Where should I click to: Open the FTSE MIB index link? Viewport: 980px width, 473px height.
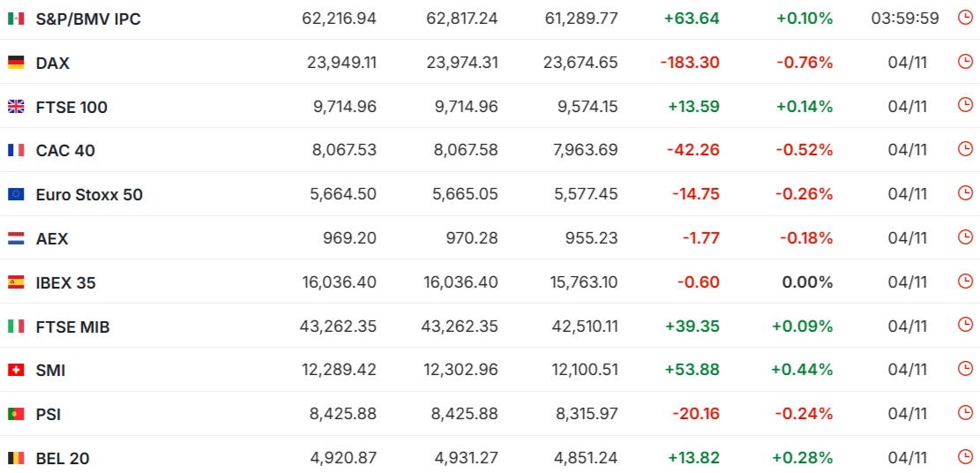(72, 327)
